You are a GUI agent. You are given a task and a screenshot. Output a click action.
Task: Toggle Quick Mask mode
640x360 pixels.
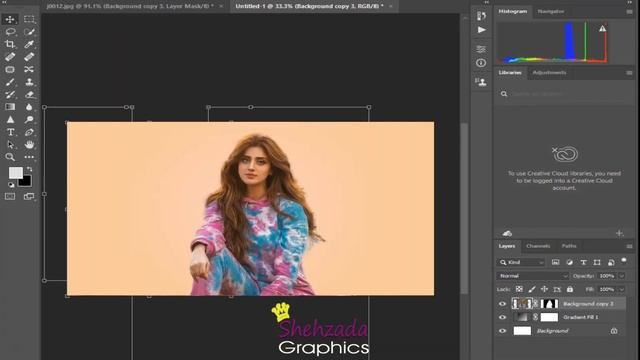pyautogui.click(x=10, y=196)
